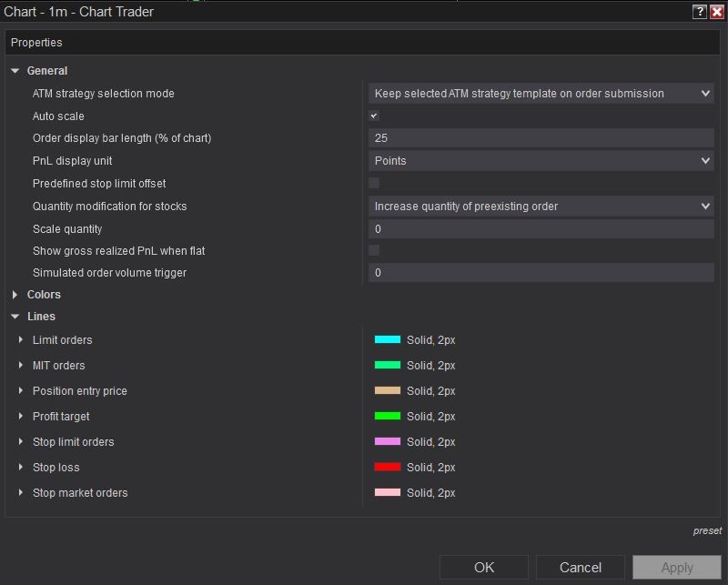728x585 pixels.
Task: Click the MIT orders green color swatch
Action: tap(388, 365)
